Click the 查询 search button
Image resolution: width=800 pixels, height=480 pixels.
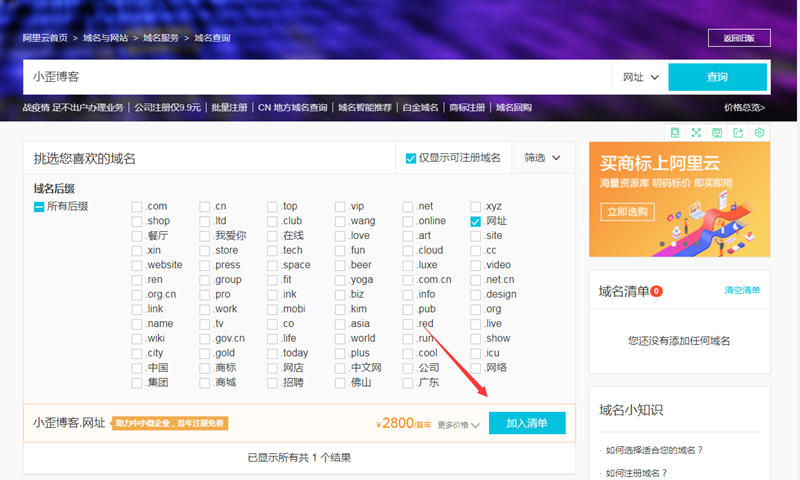(717, 77)
